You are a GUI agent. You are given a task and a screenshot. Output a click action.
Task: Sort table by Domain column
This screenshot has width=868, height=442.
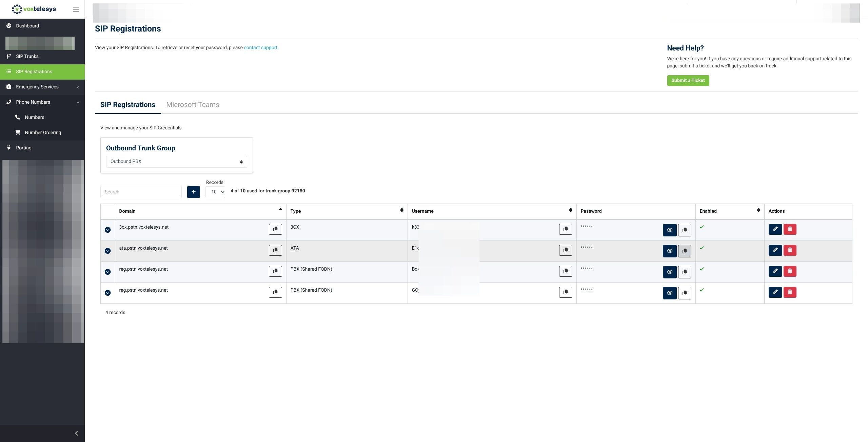click(x=201, y=211)
